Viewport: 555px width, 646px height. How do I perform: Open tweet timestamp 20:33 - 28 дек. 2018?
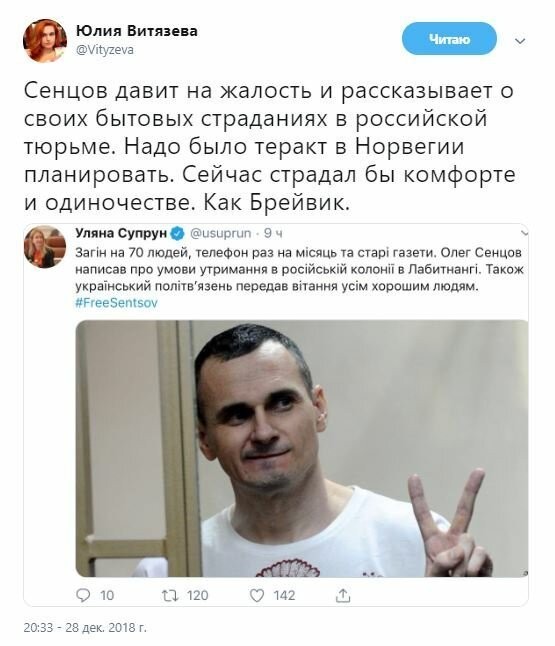point(85,627)
